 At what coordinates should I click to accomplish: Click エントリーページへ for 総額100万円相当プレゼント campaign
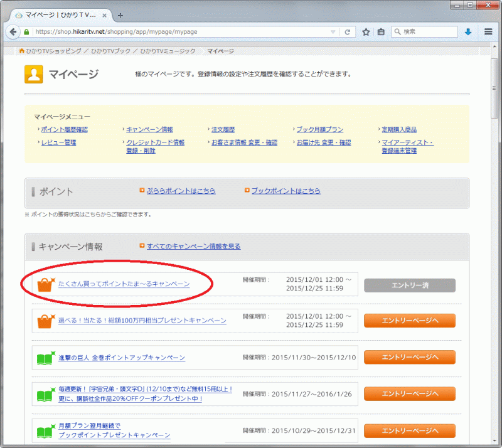pos(410,321)
